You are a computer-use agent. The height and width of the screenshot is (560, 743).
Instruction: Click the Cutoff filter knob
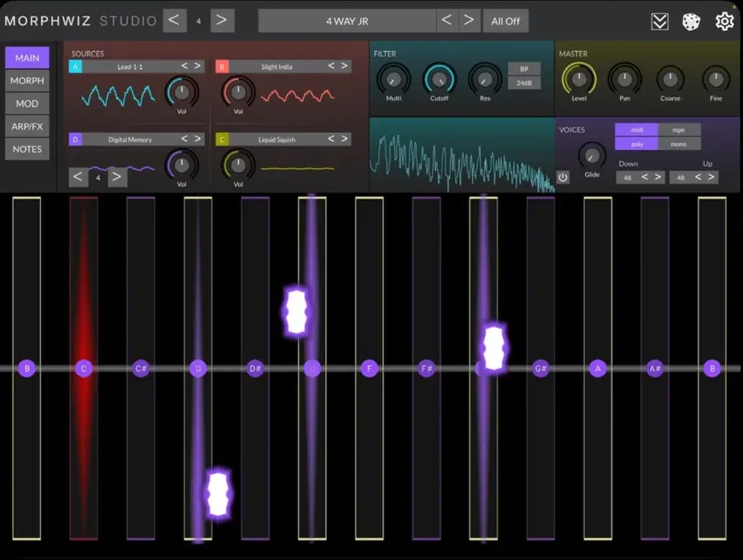pyautogui.click(x=439, y=78)
